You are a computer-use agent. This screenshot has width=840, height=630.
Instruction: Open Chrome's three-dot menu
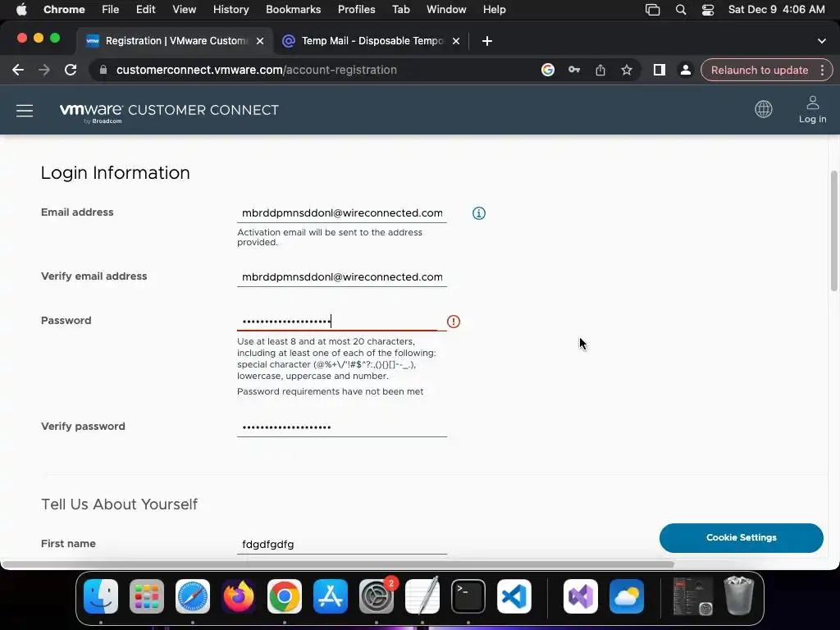click(x=822, y=71)
